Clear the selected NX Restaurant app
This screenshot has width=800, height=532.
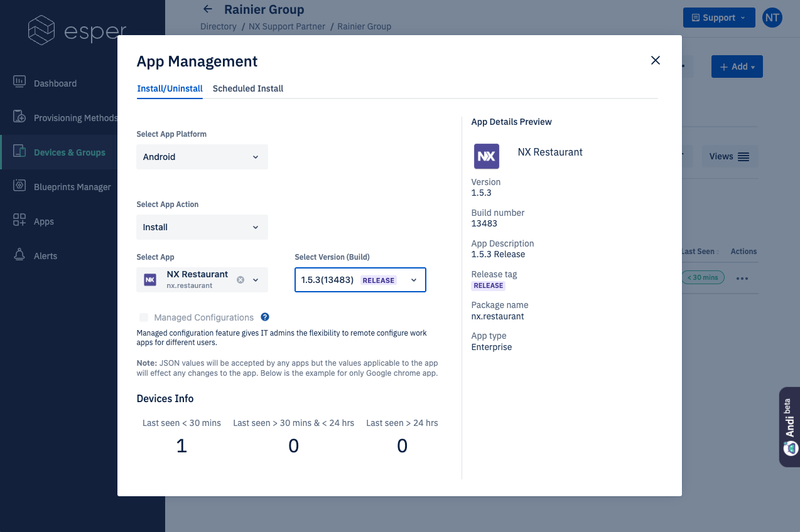(241, 280)
